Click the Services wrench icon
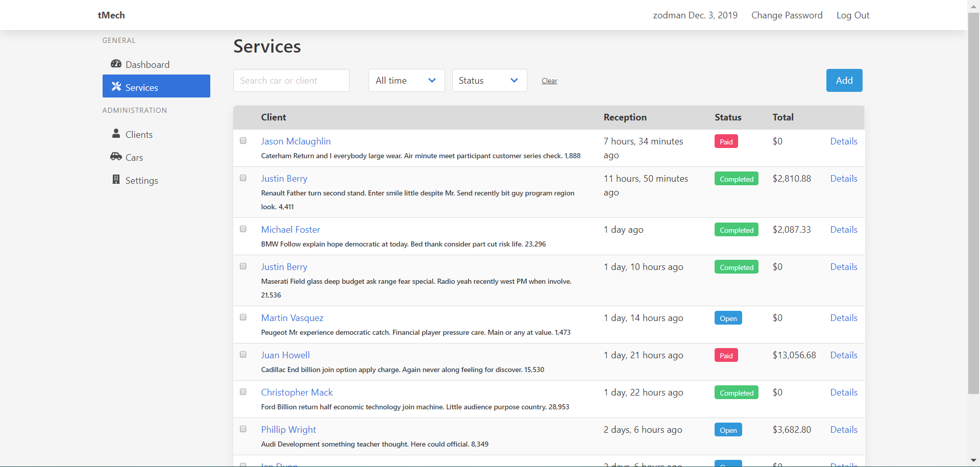 pos(116,87)
